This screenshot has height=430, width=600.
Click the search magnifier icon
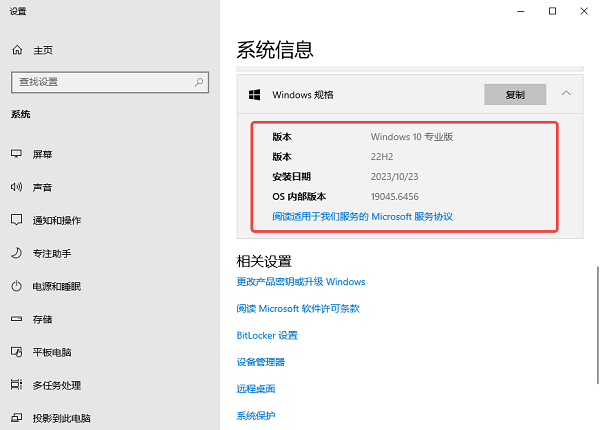pos(199,82)
